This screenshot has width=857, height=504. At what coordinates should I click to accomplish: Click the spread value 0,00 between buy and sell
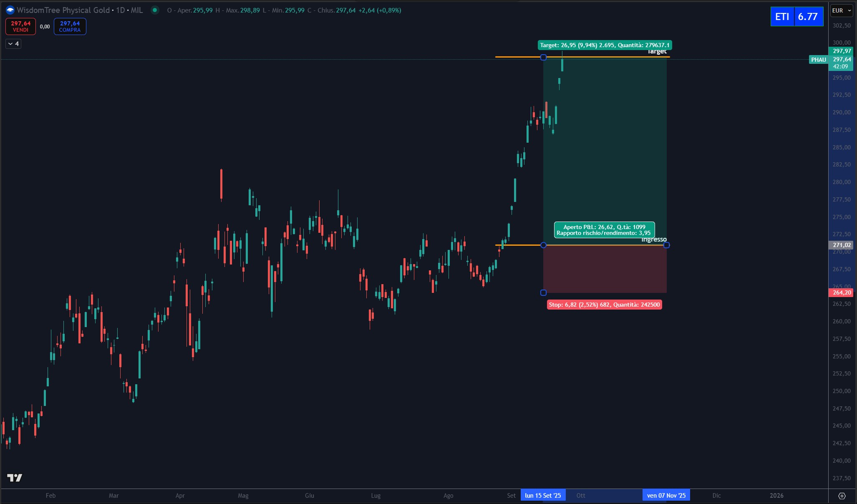[x=45, y=27]
